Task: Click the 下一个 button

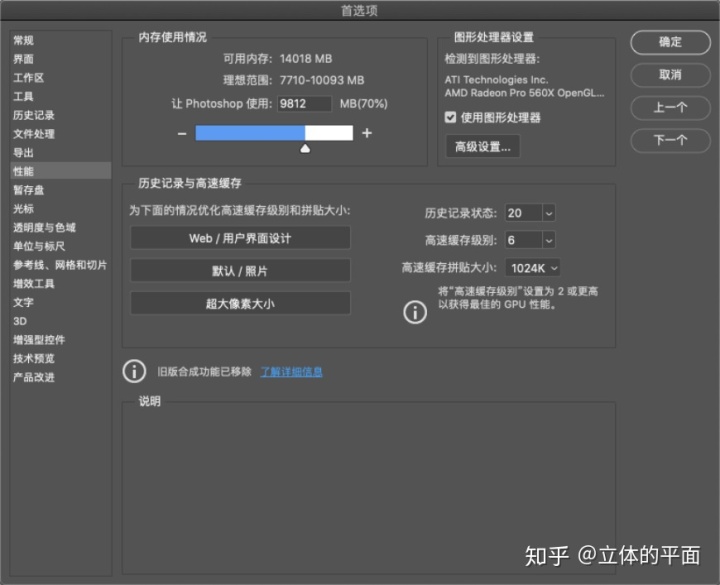Action: (x=670, y=140)
